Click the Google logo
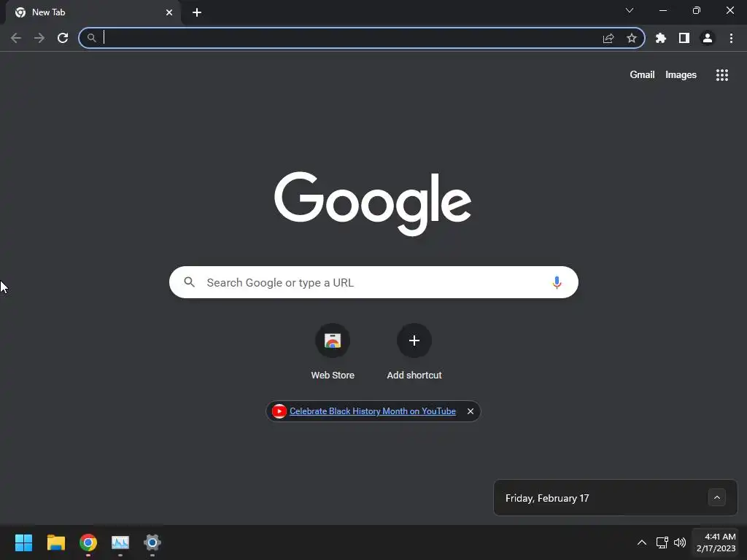 [373, 203]
